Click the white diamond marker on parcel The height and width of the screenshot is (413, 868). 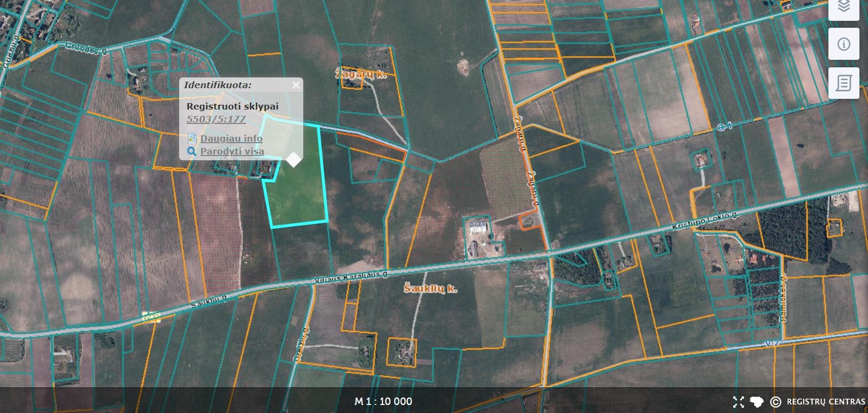[x=294, y=159]
